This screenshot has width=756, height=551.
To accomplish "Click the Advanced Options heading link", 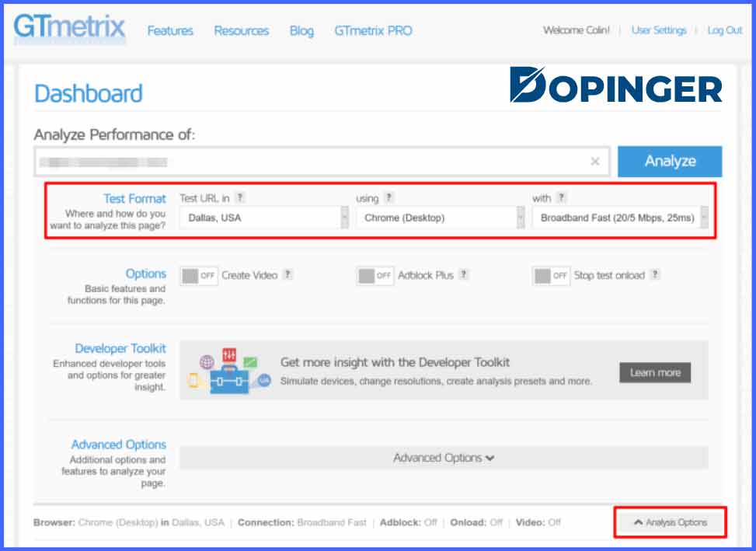I will pos(119,444).
